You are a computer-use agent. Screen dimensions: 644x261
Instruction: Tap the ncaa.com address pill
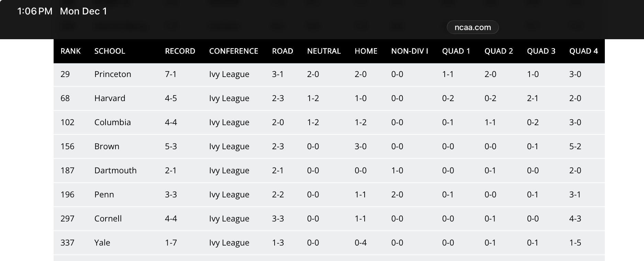pos(473,28)
